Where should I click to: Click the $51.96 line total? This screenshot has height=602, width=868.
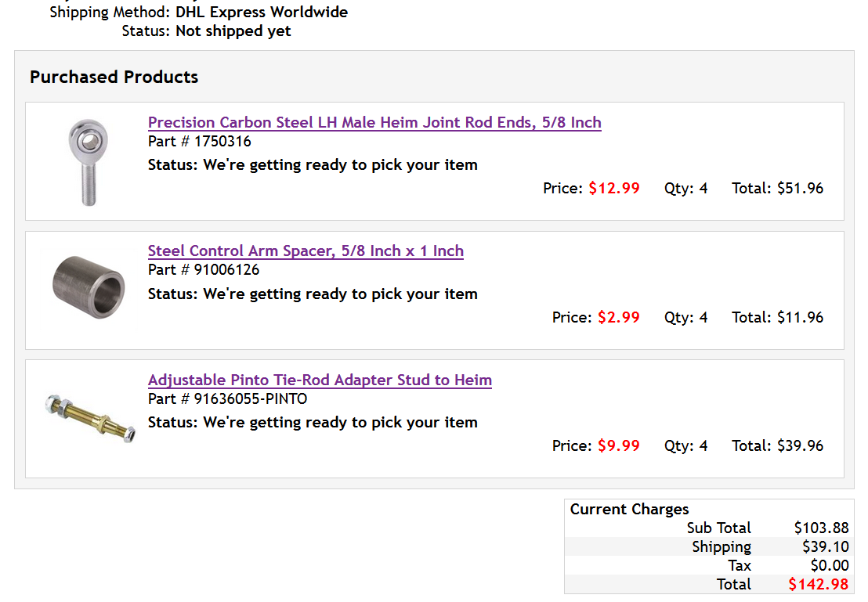pyautogui.click(x=800, y=188)
